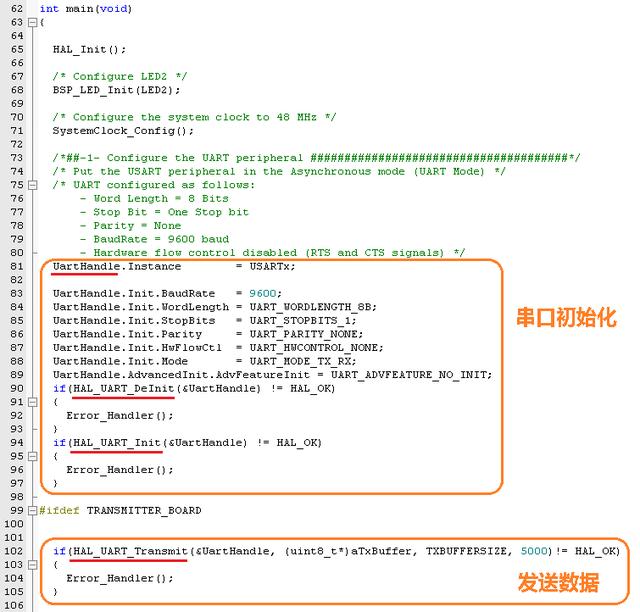The image size is (640, 612).
Task: Click 'UART_ADVFEATURE_NO_INIT' value
Action: (409, 375)
